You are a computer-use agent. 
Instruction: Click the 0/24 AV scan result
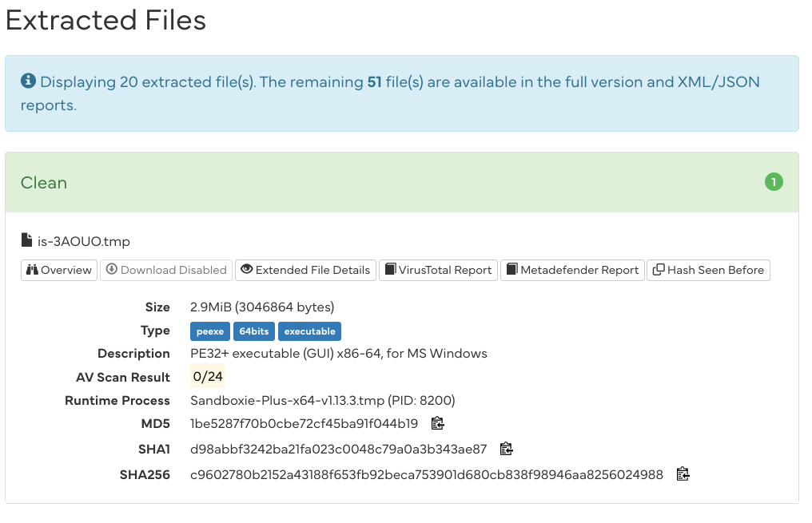pos(208,377)
